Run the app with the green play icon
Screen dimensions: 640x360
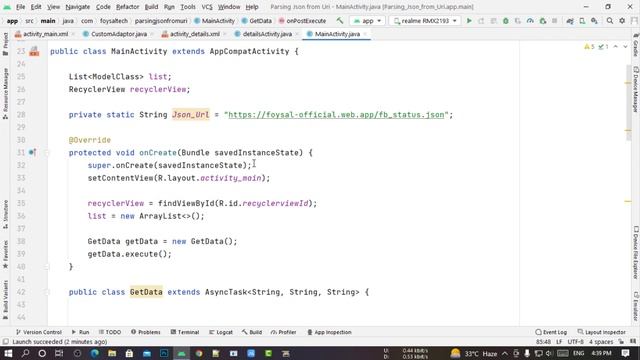click(x=469, y=20)
